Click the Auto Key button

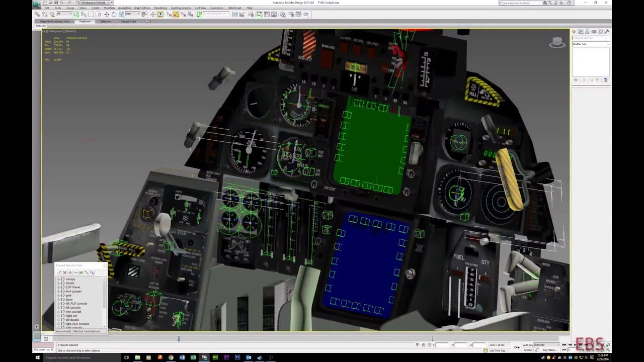(528, 345)
